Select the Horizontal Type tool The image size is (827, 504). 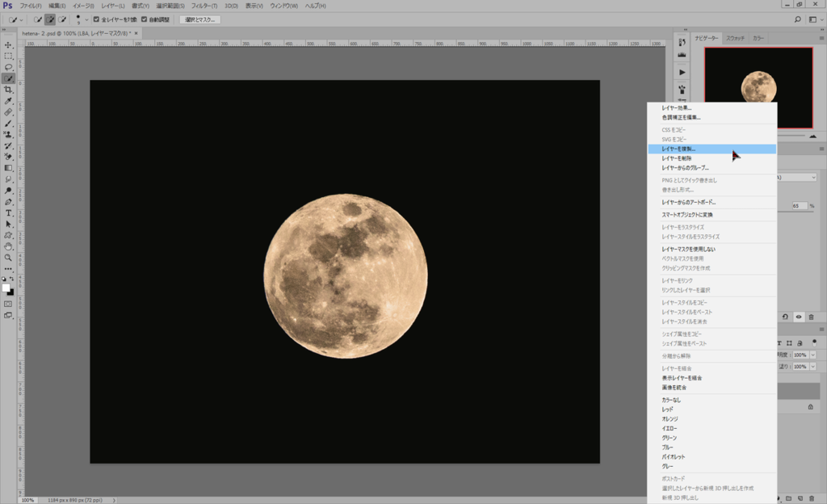pyautogui.click(x=8, y=213)
